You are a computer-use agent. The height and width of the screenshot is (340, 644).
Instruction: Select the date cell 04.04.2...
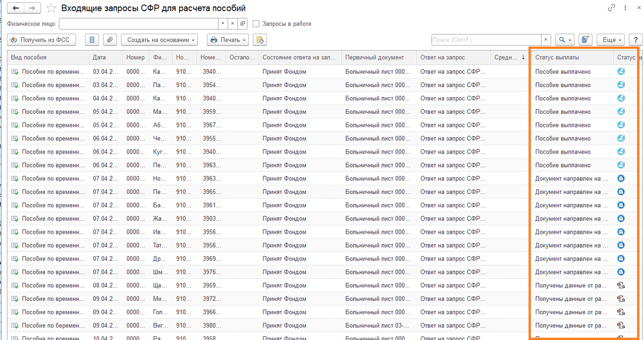[x=106, y=98]
